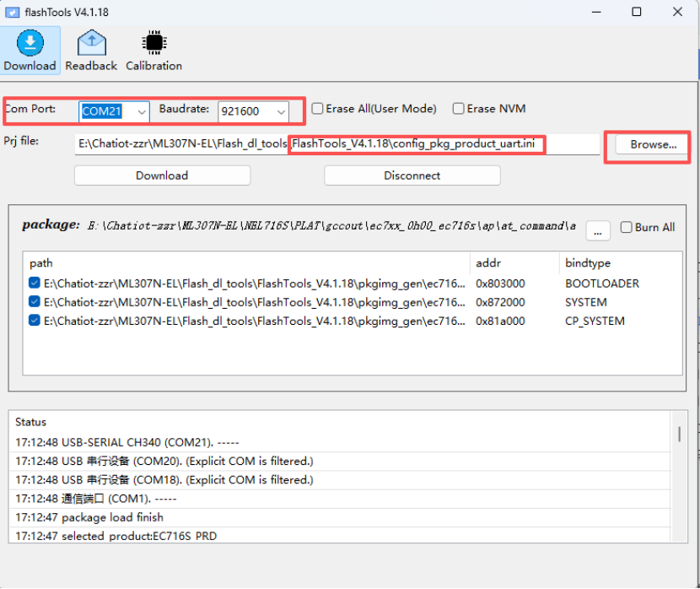The width and height of the screenshot is (700, 589).
Task: Toggle the Erase NVM checkbox
Action: [459, 109]
